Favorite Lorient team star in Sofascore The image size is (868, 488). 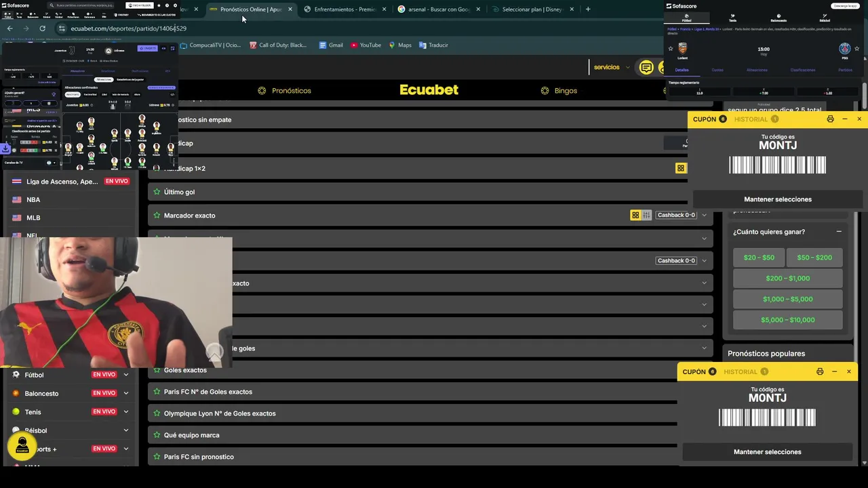(x=671, y=49)
